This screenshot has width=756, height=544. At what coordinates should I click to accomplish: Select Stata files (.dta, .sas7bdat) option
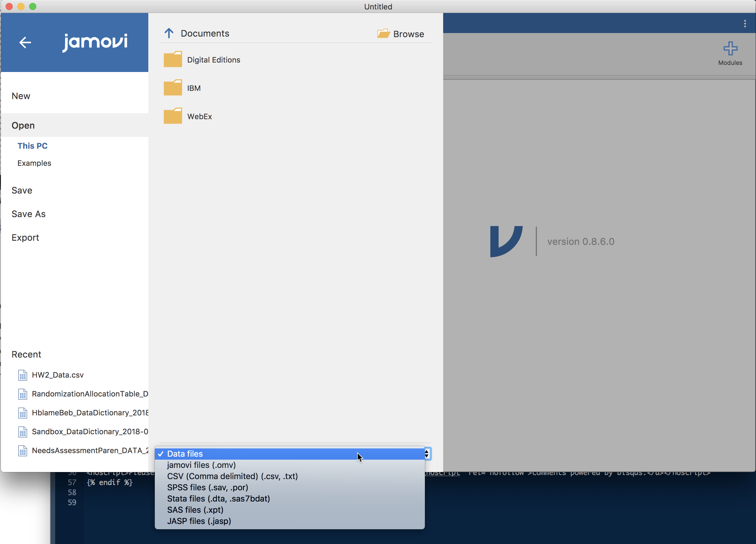point(218,498)
